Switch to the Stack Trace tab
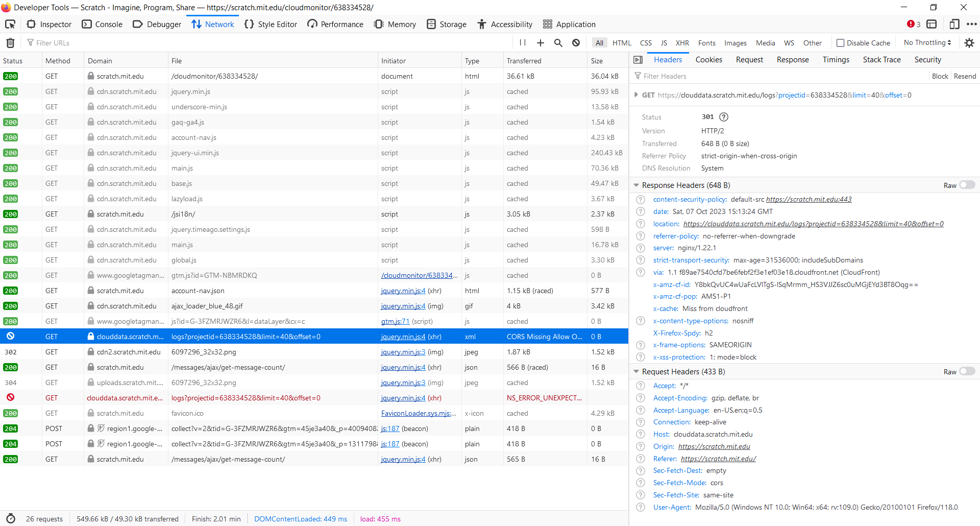Image resolution: width=980 pixels, height=526 pixels. 881,60
